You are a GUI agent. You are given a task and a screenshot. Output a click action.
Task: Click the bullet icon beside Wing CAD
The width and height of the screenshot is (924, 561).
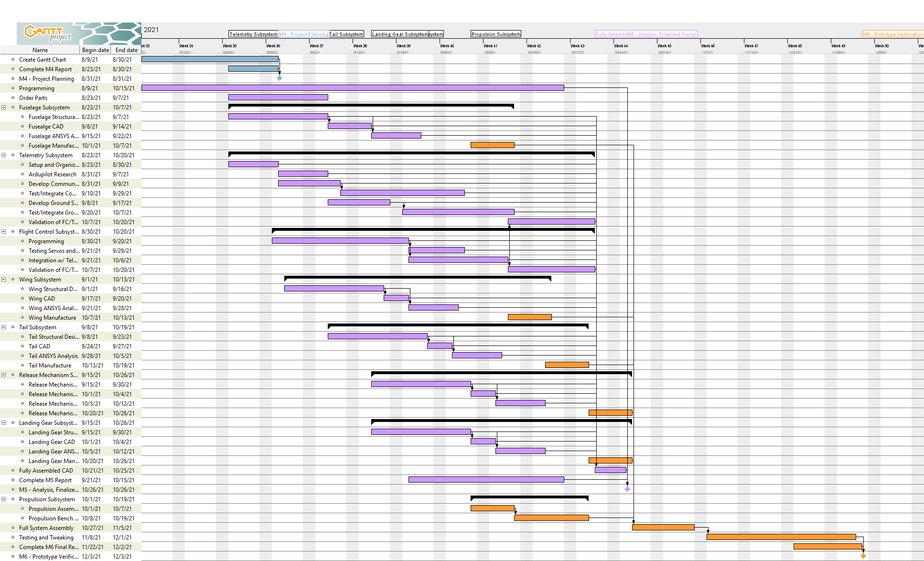(x=22, y=299)
